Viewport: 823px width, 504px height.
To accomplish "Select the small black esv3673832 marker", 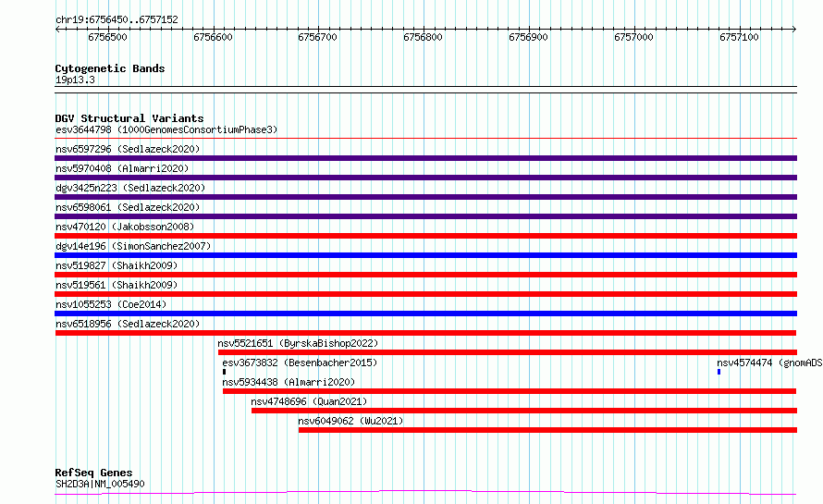I will pos(224,372).
